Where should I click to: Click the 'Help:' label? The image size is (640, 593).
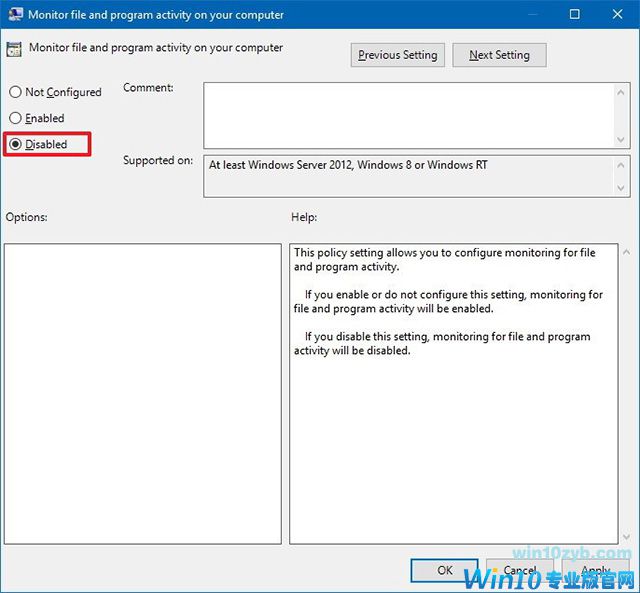click(304, 217)
